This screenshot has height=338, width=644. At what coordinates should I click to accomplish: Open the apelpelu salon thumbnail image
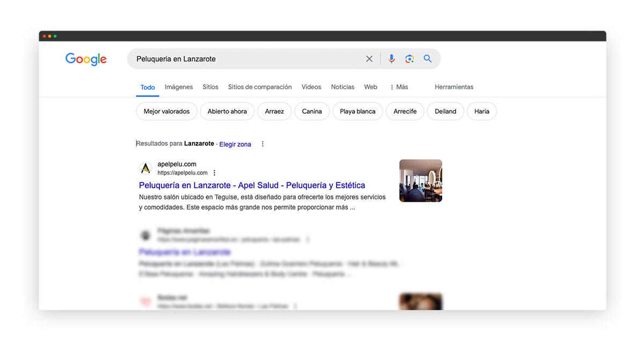point(421,180)
